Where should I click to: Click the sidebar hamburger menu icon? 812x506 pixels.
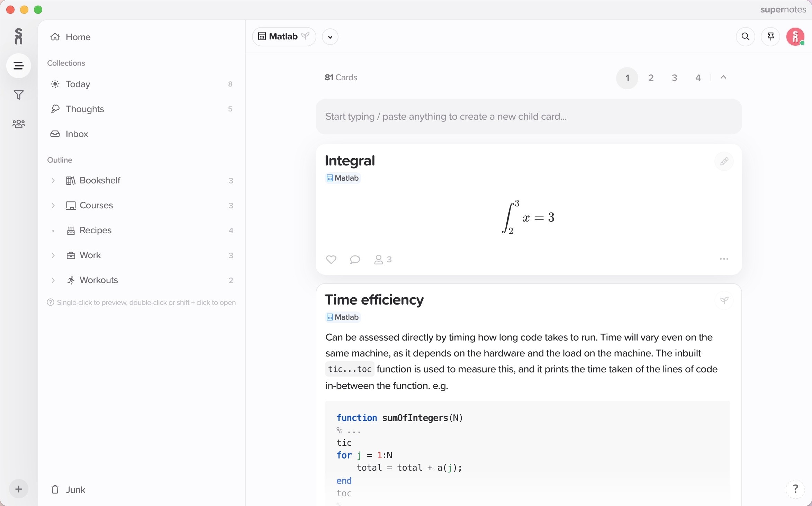click(x=18, y=65)
